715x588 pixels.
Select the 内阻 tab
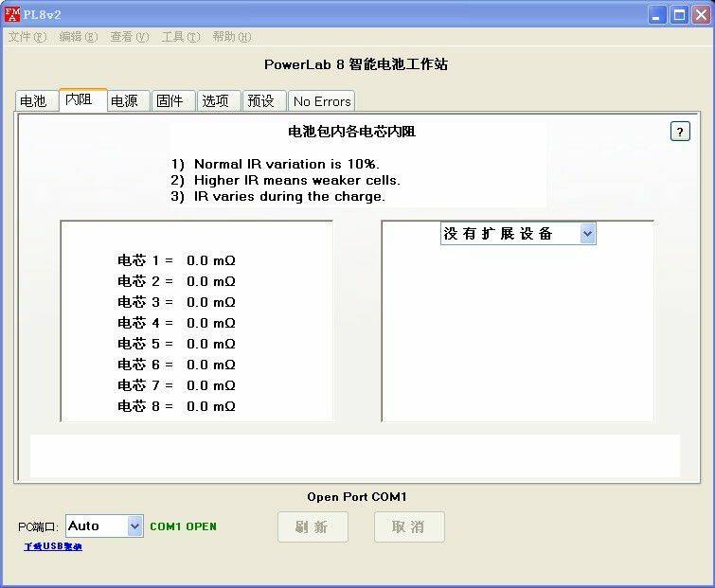coord(82,99)
